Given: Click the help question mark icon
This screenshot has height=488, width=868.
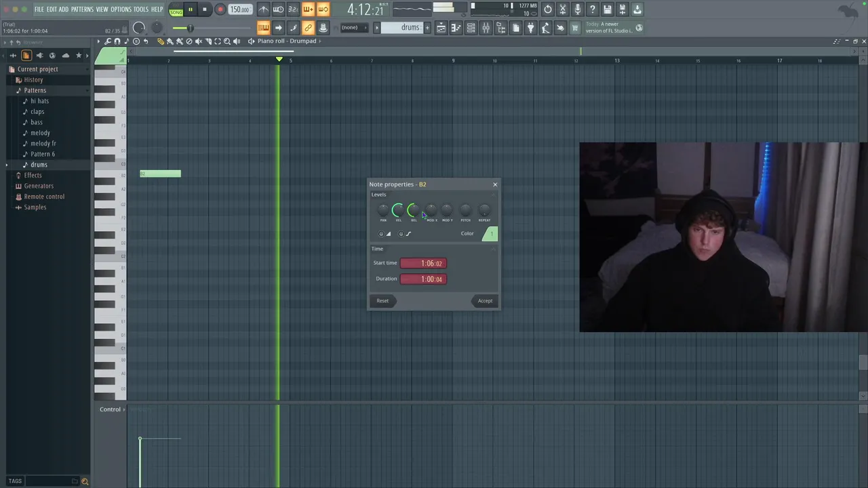Looking at the screenshot, I should point(593,9).
